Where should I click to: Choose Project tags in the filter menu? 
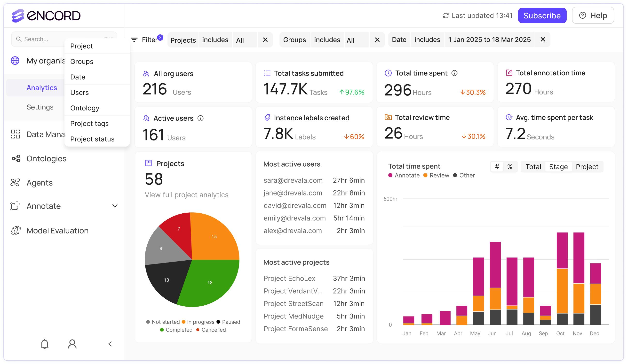[97, 124]
